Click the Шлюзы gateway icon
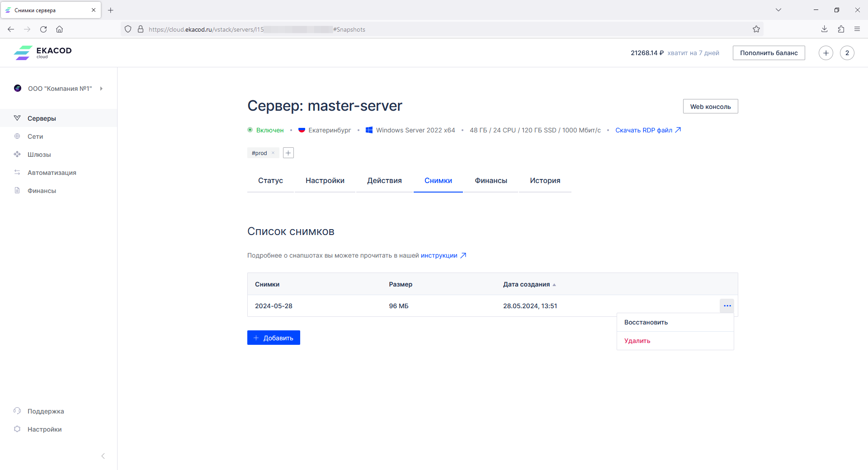The height and width of the screenshot is (470, 868). (x=17, y=154)
